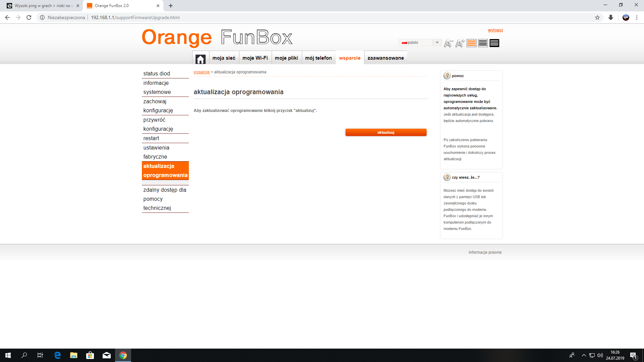The height and width of the screenshot is (362, 644).
Task: Open network status in system tray
Action: click(592, 355)
